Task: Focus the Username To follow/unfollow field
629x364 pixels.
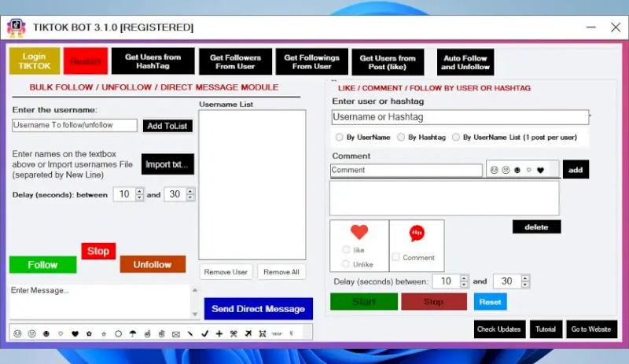Action: pos(75,125)
